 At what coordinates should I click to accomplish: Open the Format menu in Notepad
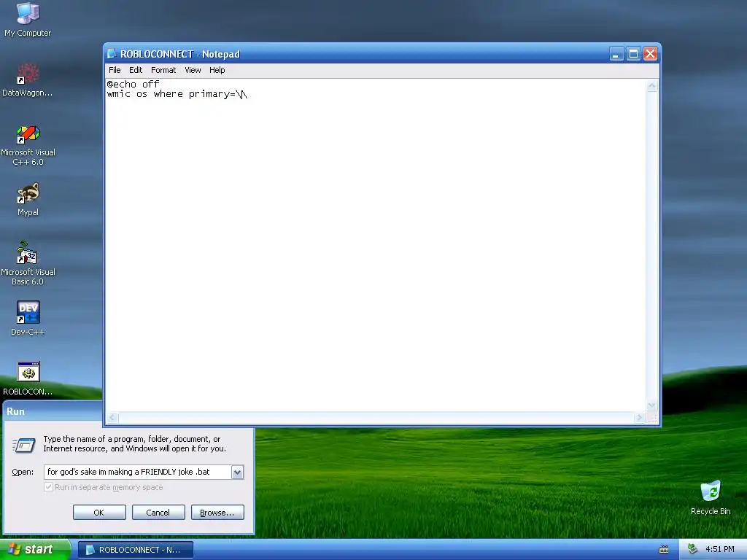(x=163, y=70)
